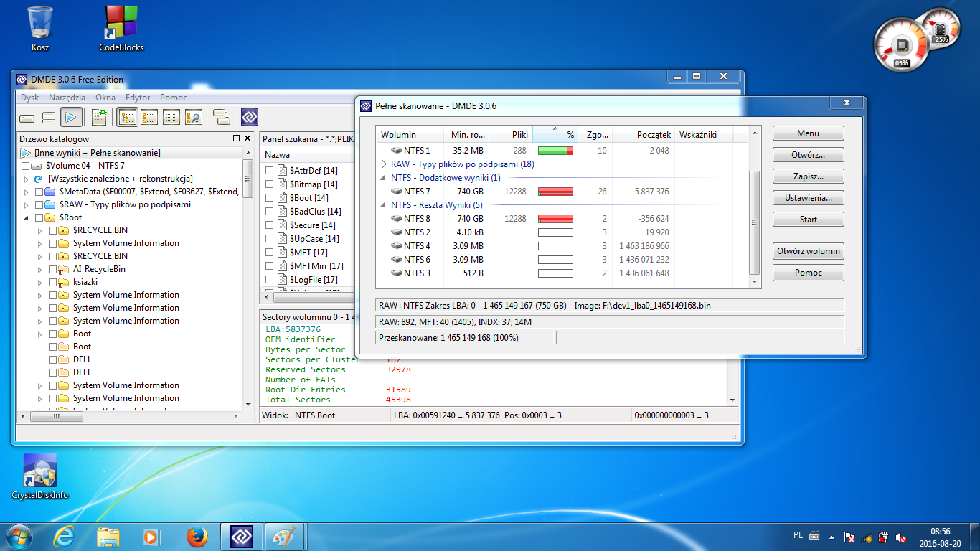
Task: Tick the $MFT [17] file checkbox
Action: (270, 253)
